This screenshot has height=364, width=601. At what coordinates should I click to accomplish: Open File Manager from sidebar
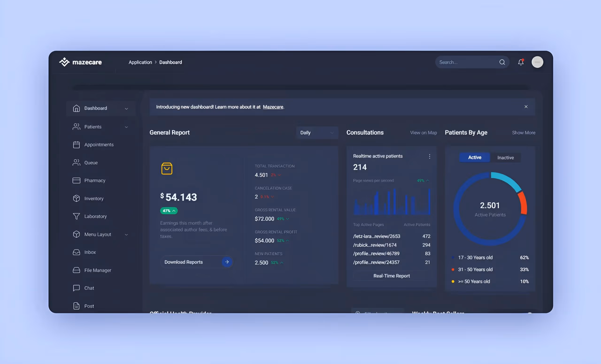pos(97,270)
